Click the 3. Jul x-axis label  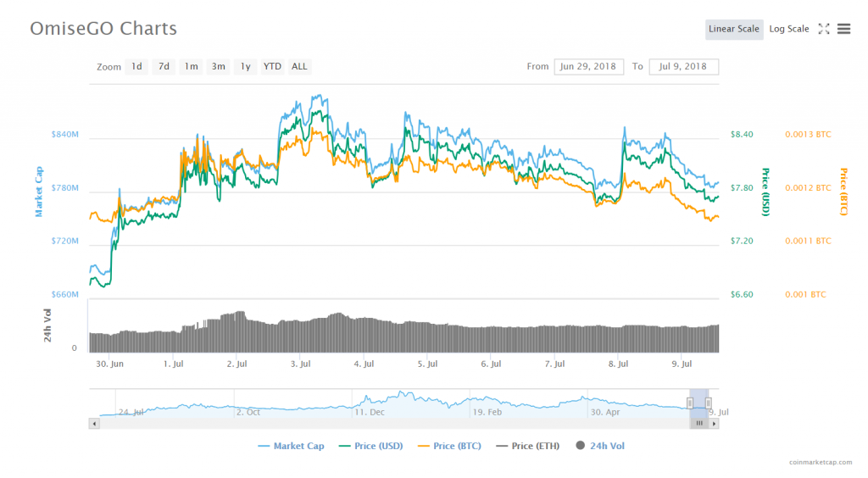301,364
